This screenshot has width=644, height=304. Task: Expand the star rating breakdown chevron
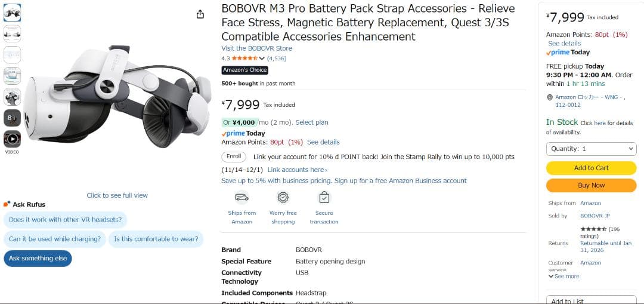coord(262,59)
